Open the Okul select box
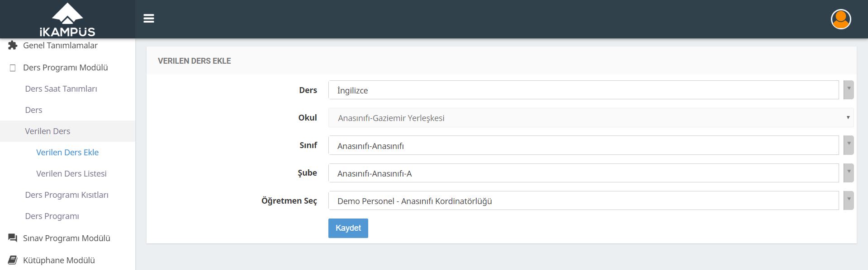 pyautogui.click(x=591, y=118)
